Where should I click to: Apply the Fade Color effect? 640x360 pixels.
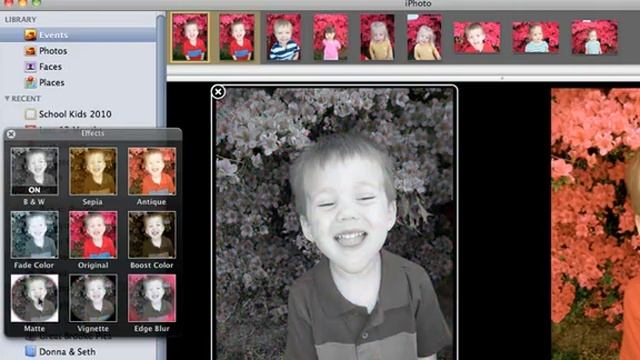coord(34,235)
